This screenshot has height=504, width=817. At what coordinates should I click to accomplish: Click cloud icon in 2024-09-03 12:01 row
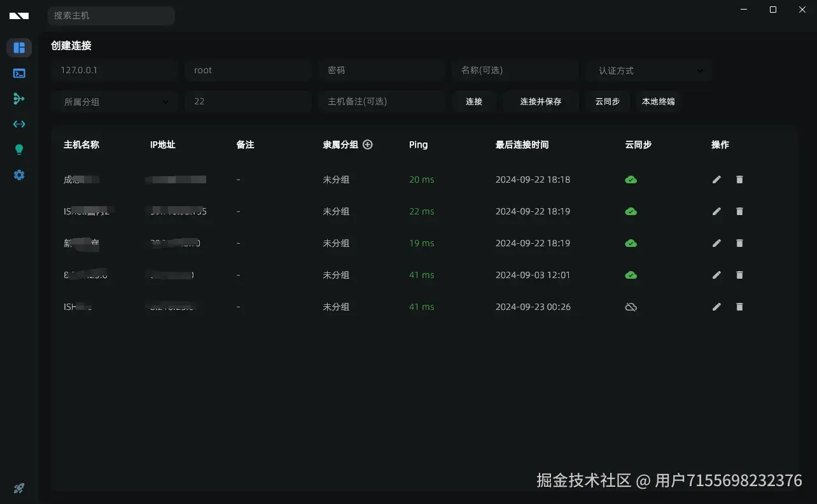tap(631, 276)
